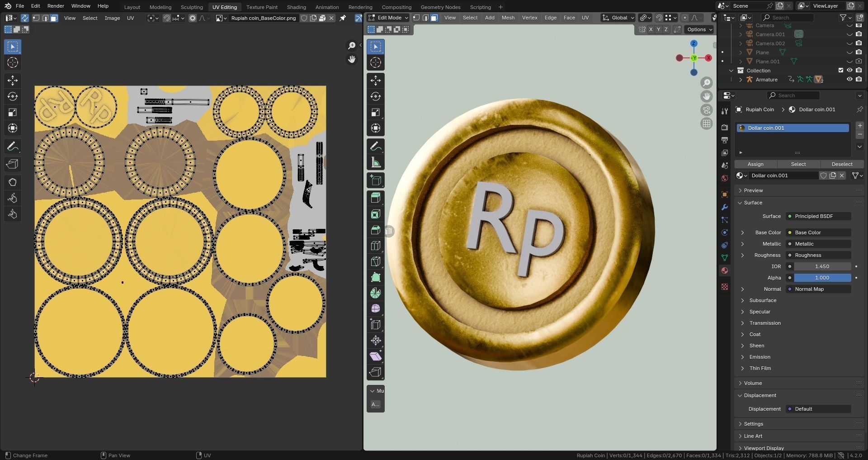Screen dimensions: 868x460
Task: Adjust the IOR value field
Action: (822, 266)
